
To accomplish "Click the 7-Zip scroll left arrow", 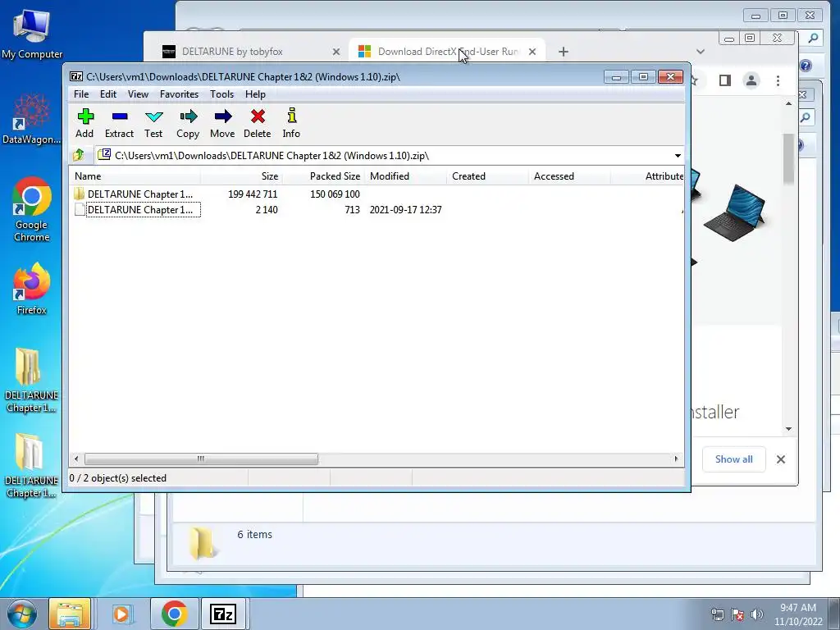I will pyautogui.click(x=76, y=459).
